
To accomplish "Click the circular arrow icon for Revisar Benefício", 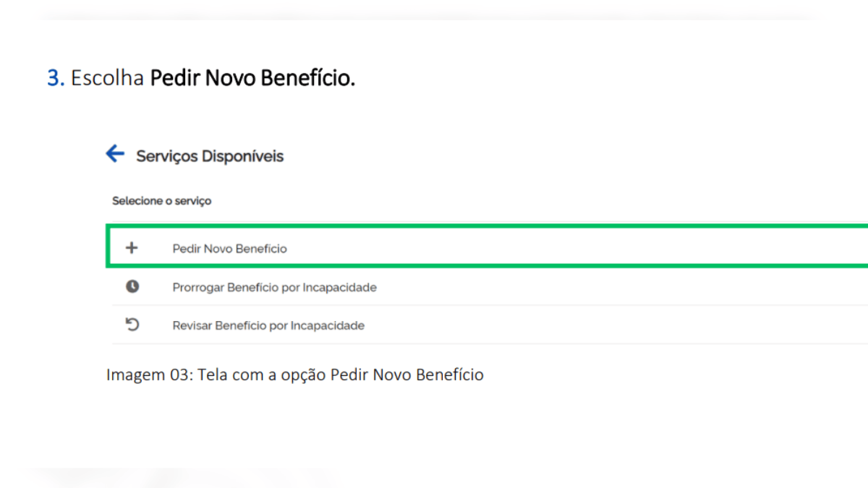I will tap(132, 325).
